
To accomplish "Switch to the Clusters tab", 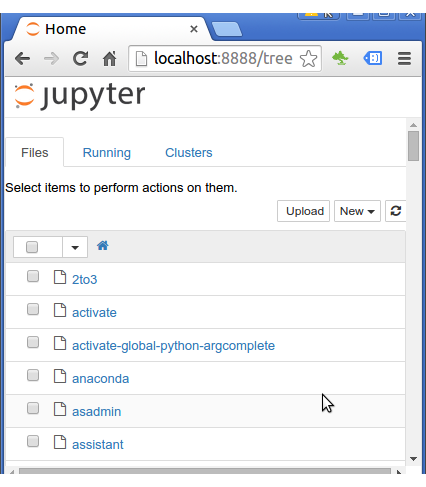I will 189,153.
